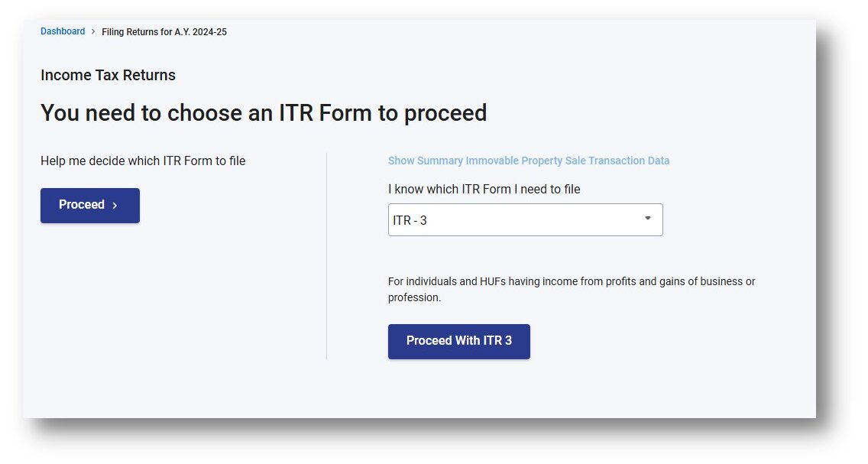Show Summary Immovable Property Sale Transaction Data

(529, 161)
